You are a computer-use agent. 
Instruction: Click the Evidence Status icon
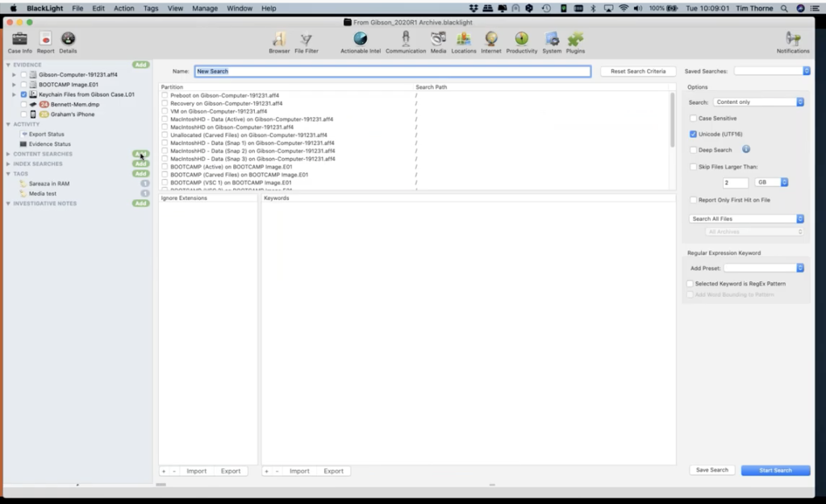(x=23, y=144)
